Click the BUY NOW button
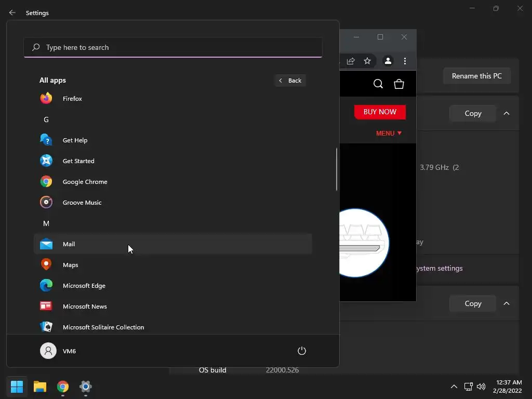Image resolution: width=532 pixels, height=399 pixels. tap(380, 112)
